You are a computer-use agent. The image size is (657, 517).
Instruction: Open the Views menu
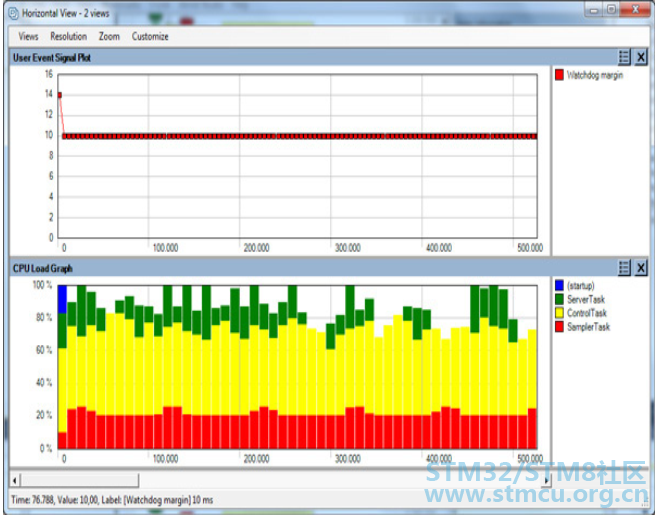pos(28,36)
